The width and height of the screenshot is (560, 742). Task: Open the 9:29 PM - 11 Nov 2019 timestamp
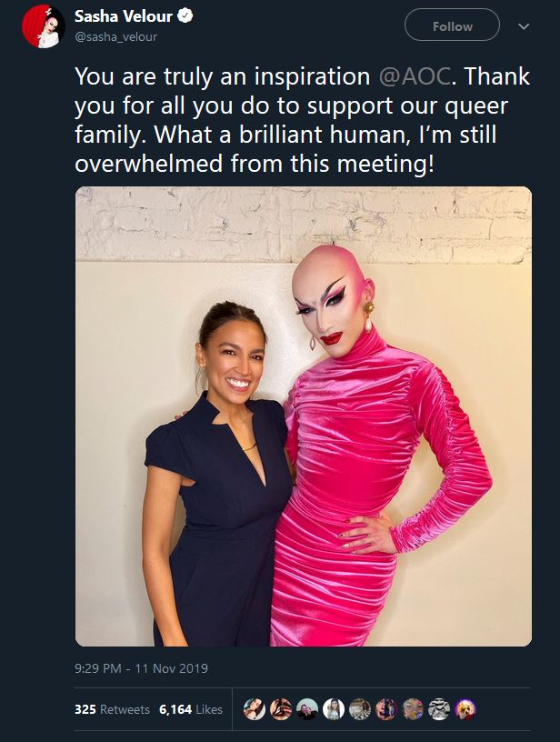[141, 668]
